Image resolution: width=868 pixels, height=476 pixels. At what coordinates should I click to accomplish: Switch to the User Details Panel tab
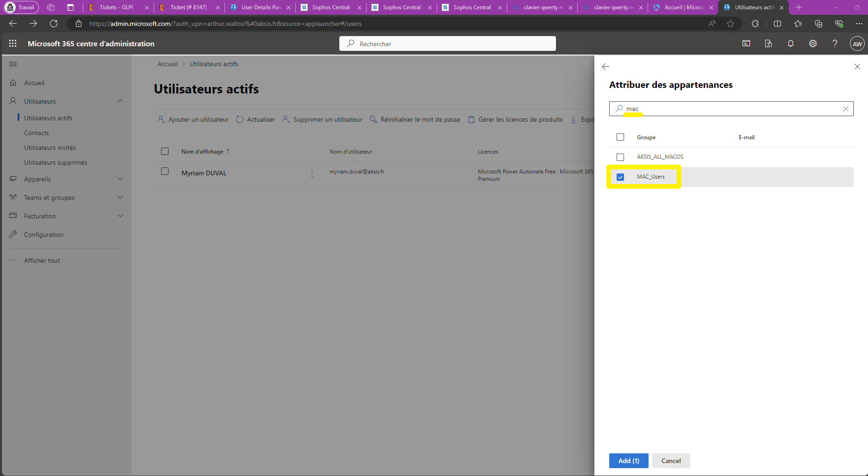(x=261, y=7)
